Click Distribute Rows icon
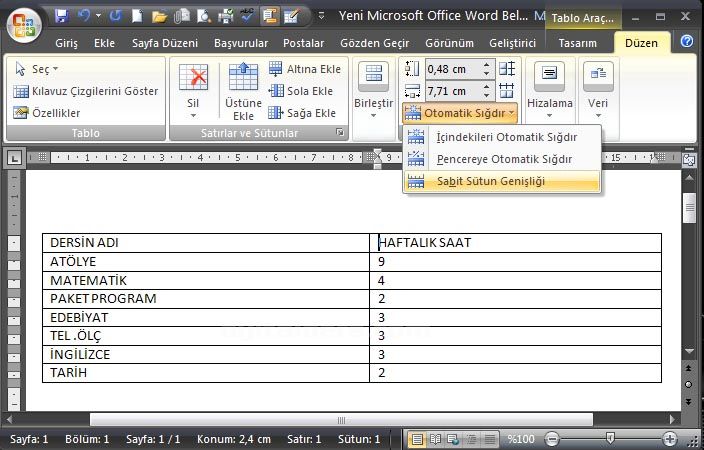Viewport: 704px width, 450px height. [x=507, y=69]
